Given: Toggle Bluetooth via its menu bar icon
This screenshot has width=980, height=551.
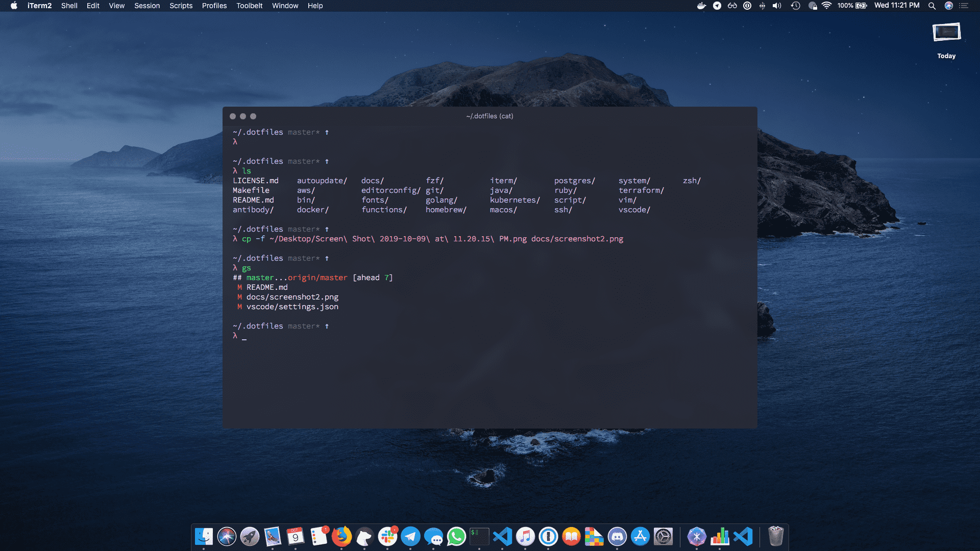Looking at the screenshot, I should coord(762,6).
